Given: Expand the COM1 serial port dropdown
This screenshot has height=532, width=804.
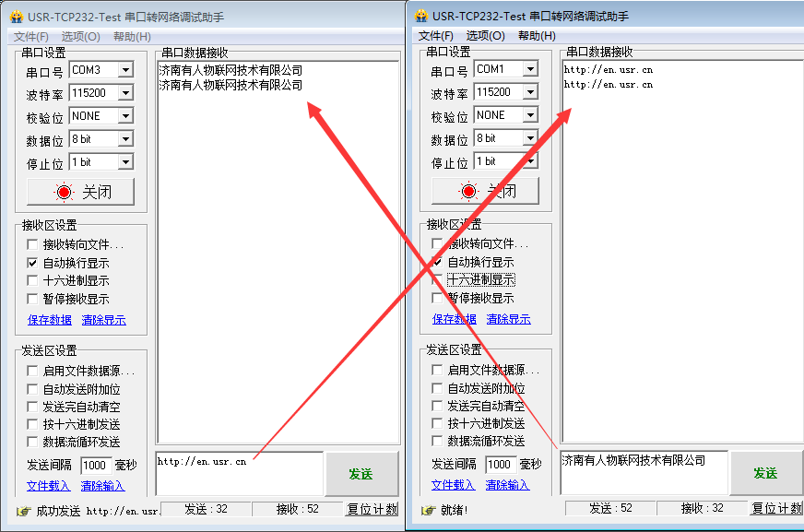Looking at the screenshot, I should tap(531, 68).
